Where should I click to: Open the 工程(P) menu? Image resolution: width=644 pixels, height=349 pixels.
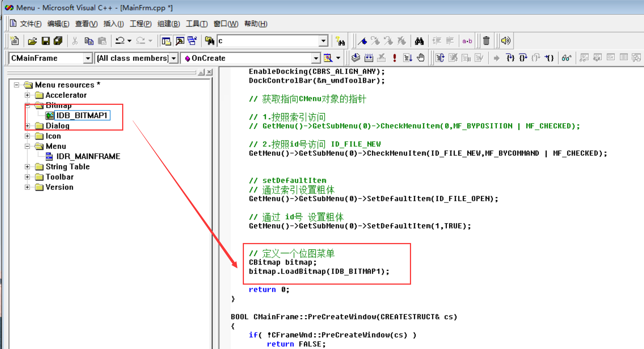tap(141, 24)
